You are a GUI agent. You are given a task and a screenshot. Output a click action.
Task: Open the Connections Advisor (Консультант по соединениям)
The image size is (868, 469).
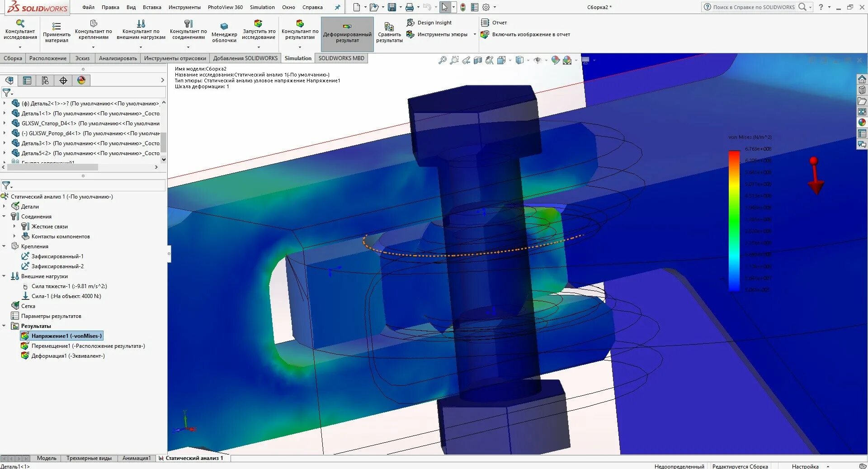(189, 30)
